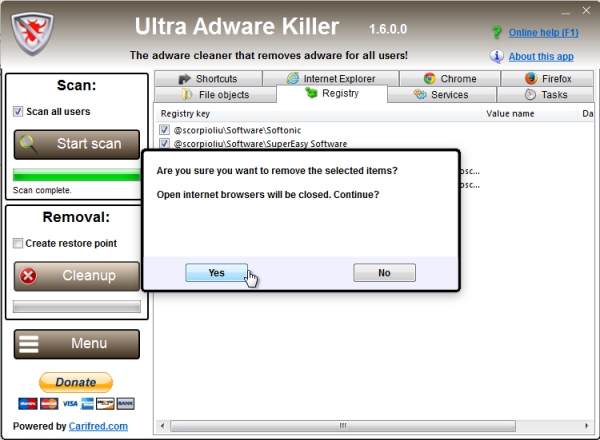Switch to the Tasks tab
This screenshot has width=600, height=440.
pyautogui.click(x=546, y=95)
